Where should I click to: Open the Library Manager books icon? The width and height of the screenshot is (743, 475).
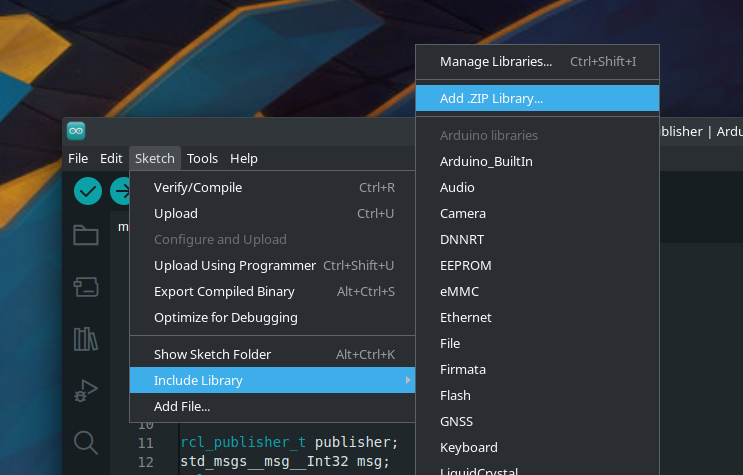pyautogui.click(x=86, y=339)
